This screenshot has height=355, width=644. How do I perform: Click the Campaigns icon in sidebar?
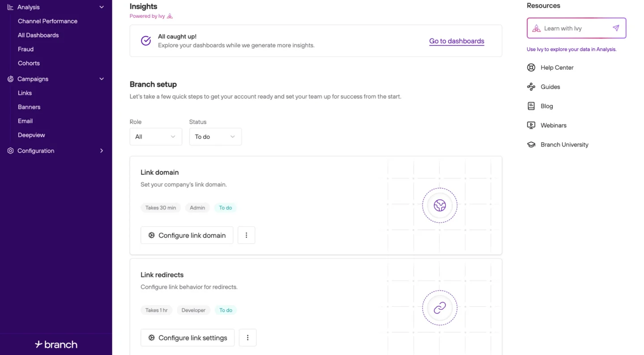coord(10,79)
